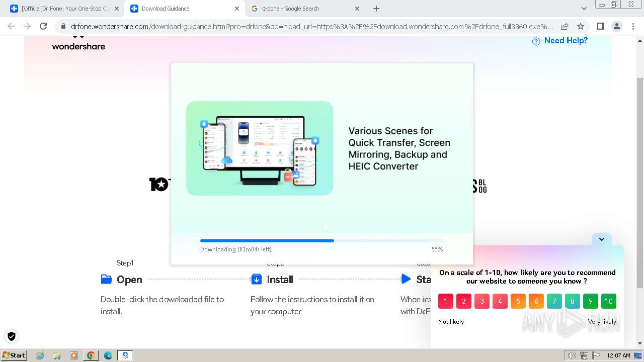Open the Chrome profile icon

coord(616,26)
